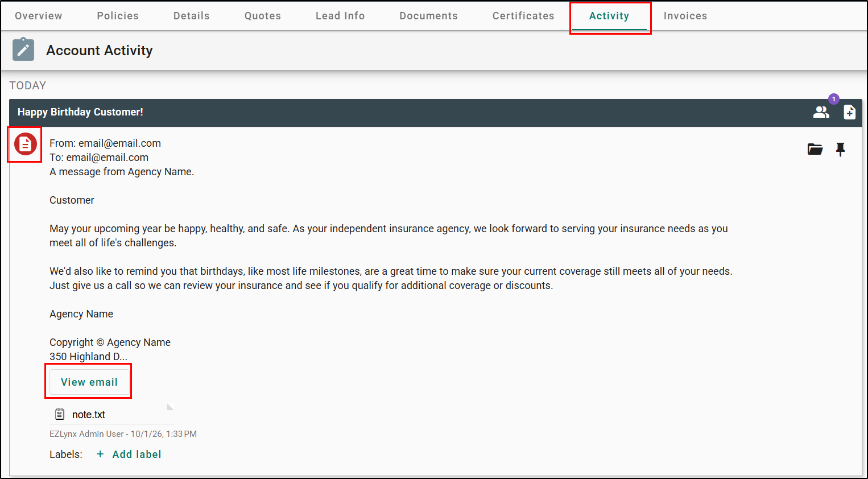This screenshot has height=479, width=868.
Task: Select the Activity tab
Action: point(609,16)
